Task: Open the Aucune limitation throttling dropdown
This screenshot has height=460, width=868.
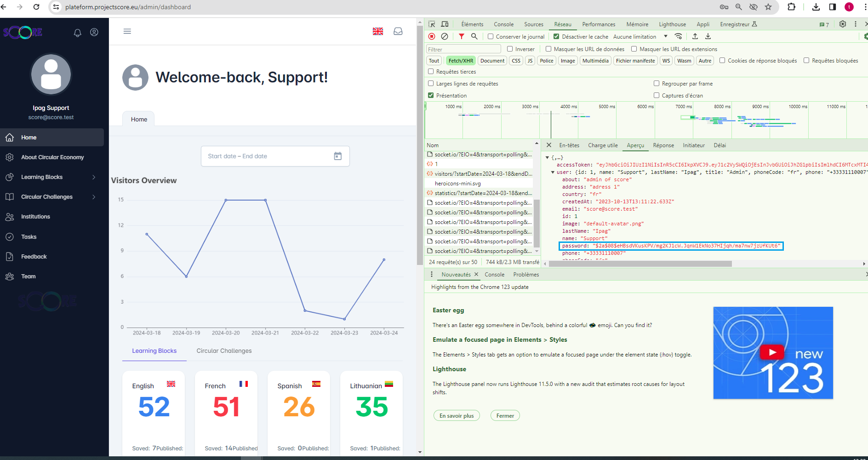Action: [640, 37]
